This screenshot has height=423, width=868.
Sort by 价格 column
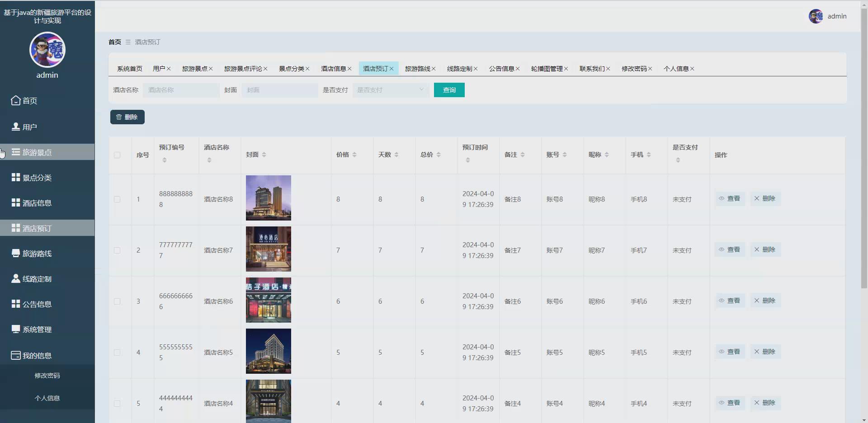click(354, 155)
